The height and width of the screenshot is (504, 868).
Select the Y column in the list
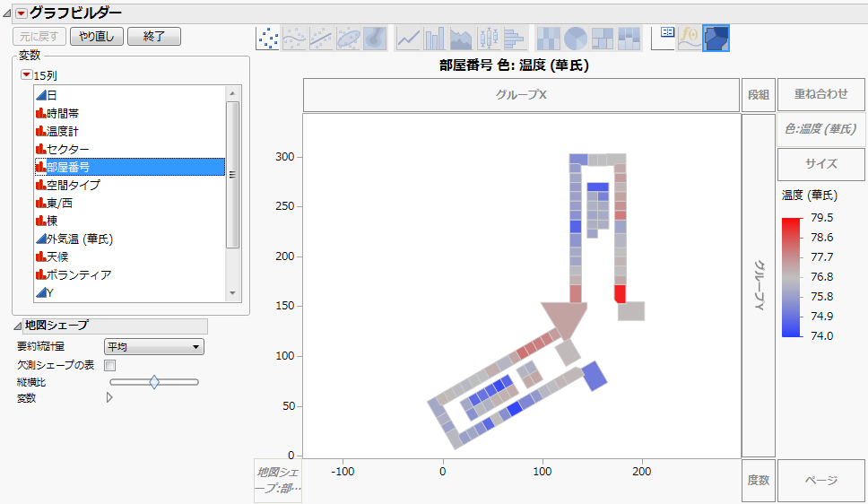[x=129, y=293]
